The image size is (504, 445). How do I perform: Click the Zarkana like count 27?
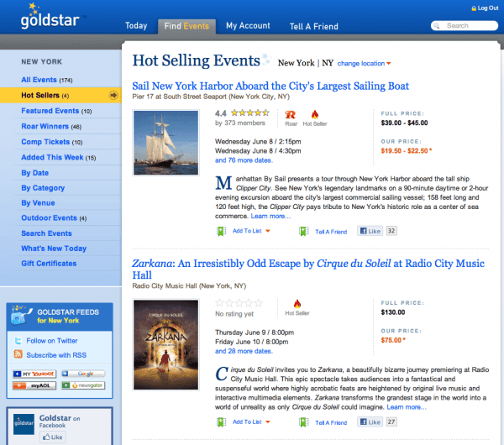coord(391,421)
